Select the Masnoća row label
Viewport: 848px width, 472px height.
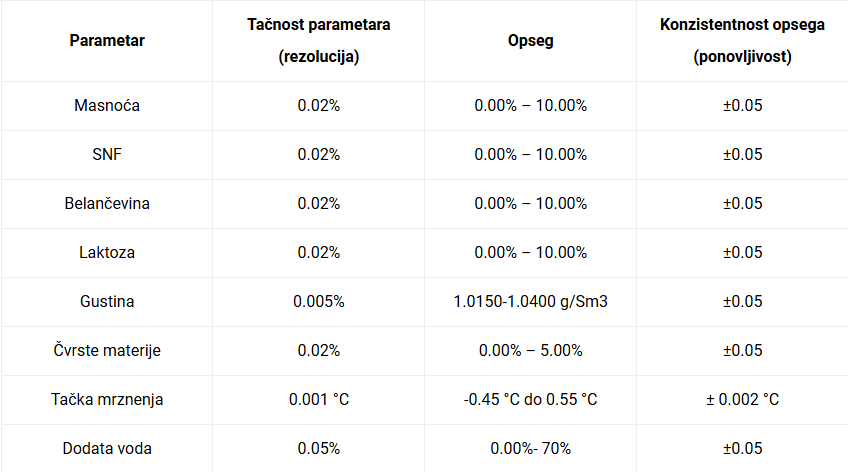pos(107,106)
